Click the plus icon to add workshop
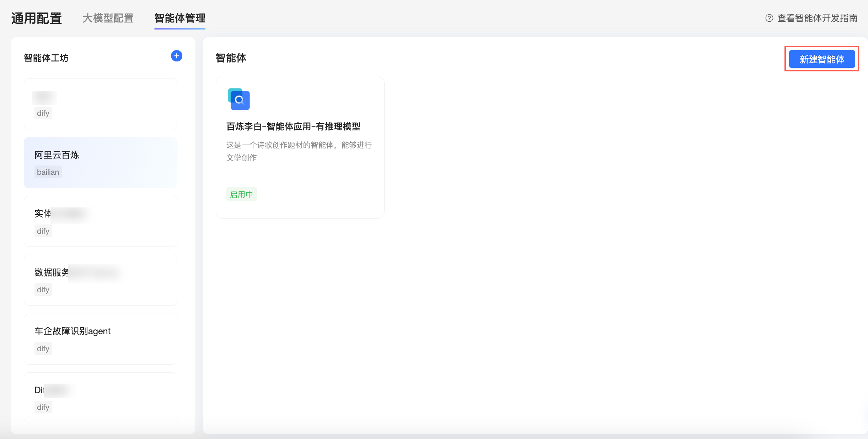 point(177,56)
